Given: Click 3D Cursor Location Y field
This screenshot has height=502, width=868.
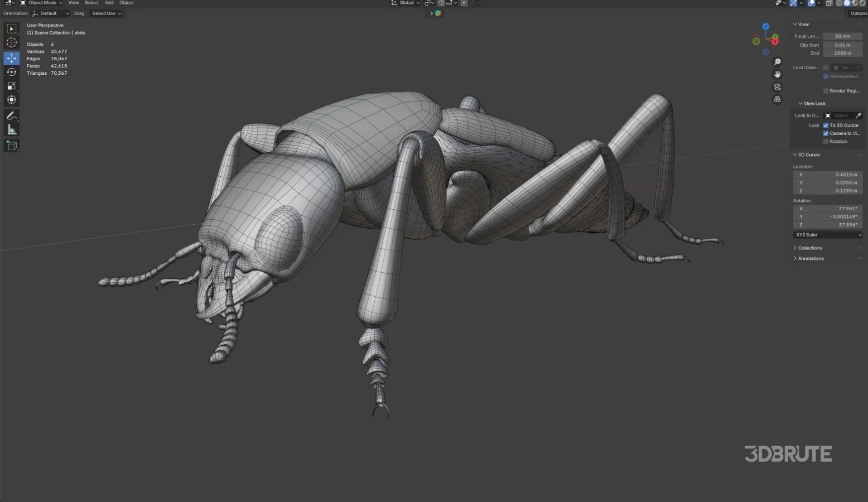Looking at the screenshot, I should (x=828, y=183).
